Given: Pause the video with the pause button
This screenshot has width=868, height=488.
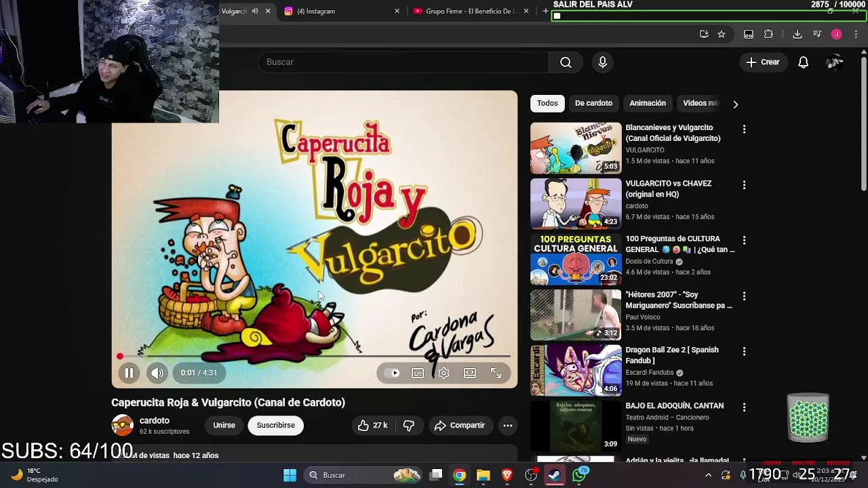Looking at the screenshot, I should pyautogui.click(x=129, y=373).
